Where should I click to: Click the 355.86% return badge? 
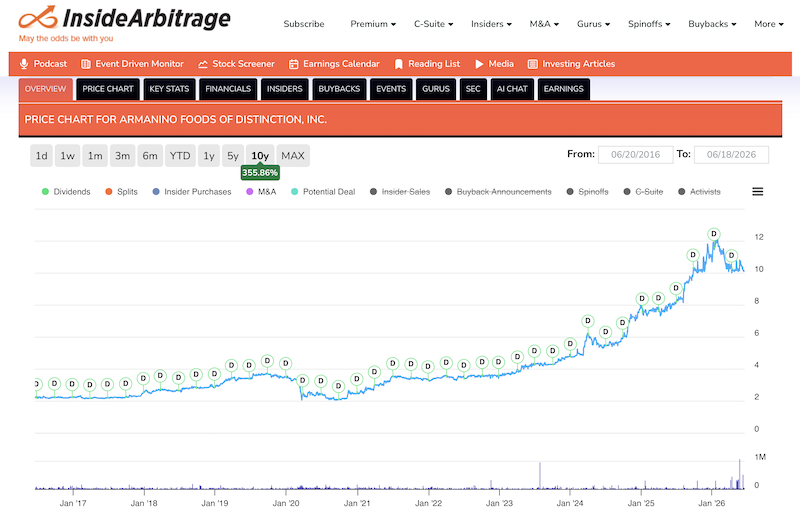pos(260,172)
